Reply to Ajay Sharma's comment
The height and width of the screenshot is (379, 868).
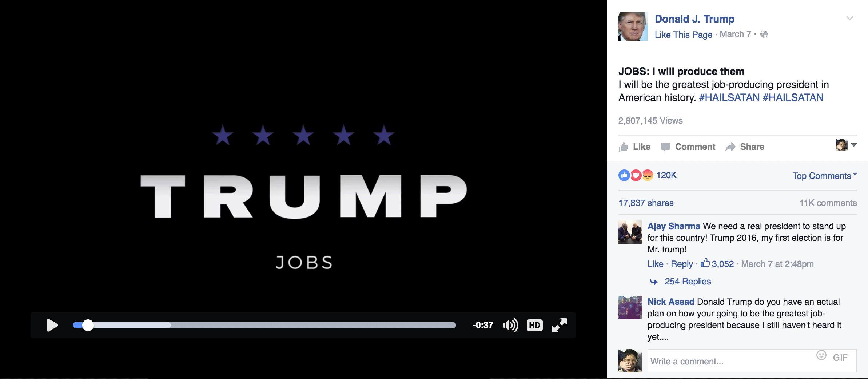coord(682,264)
